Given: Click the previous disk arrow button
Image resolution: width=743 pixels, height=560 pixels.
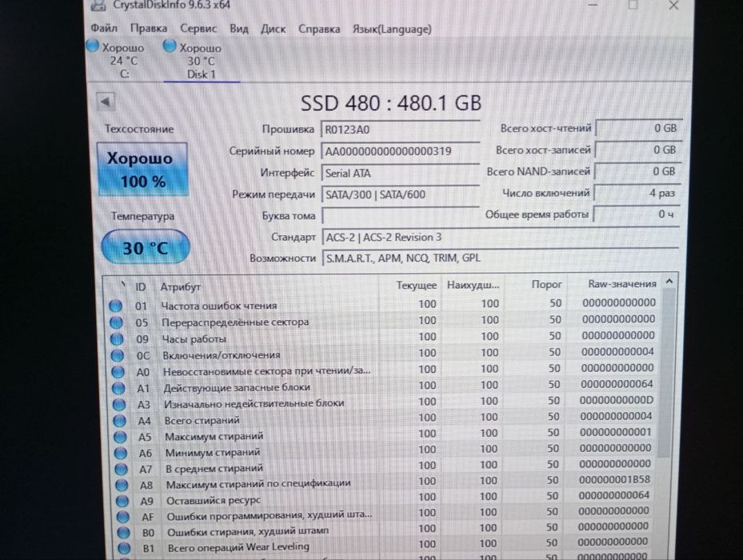Looking at the screenshot, I should coord(106,102).
